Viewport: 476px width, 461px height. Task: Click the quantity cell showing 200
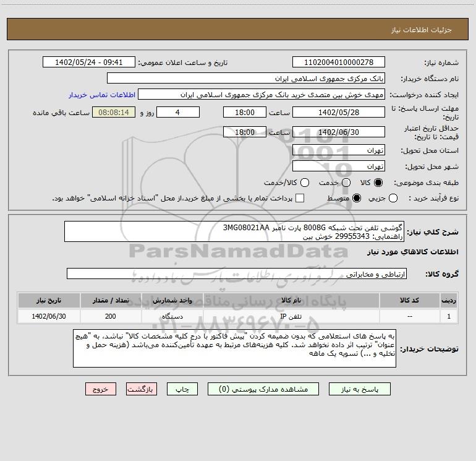coord(111,316)
